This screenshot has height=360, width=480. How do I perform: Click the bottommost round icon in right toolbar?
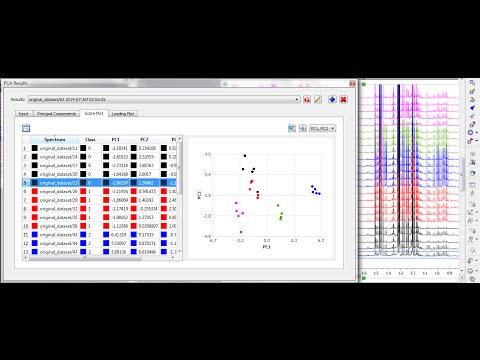pos(472,279)
